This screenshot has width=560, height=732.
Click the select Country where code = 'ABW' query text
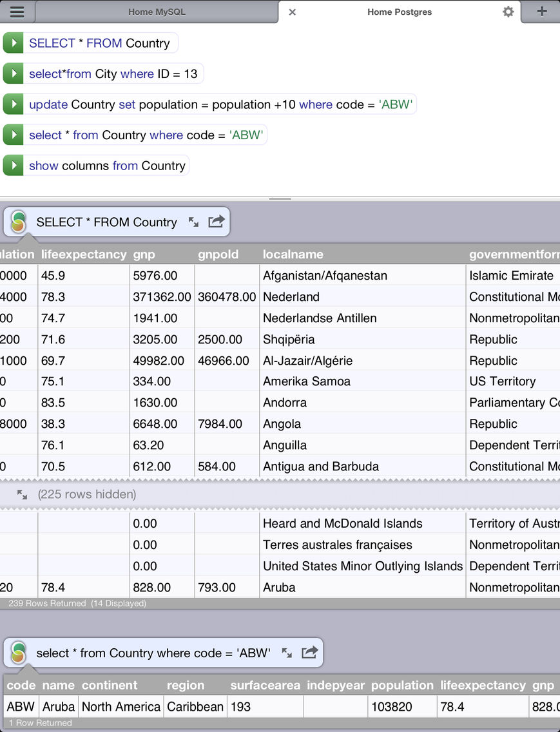point(146,135)
